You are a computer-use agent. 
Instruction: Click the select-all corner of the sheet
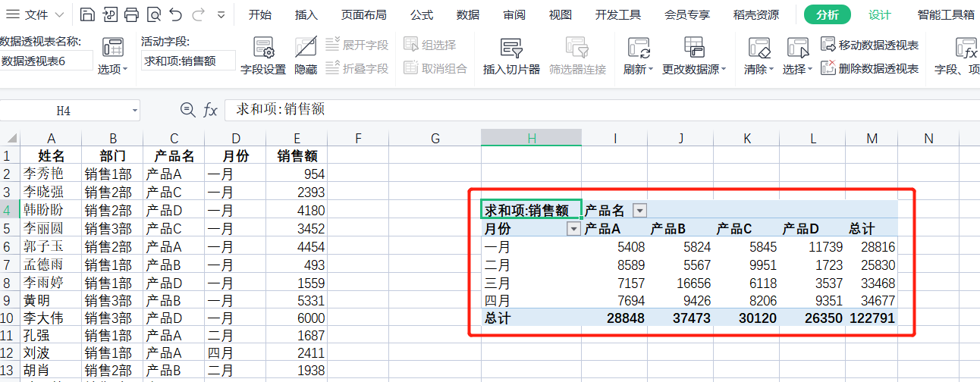click(10, 138)
